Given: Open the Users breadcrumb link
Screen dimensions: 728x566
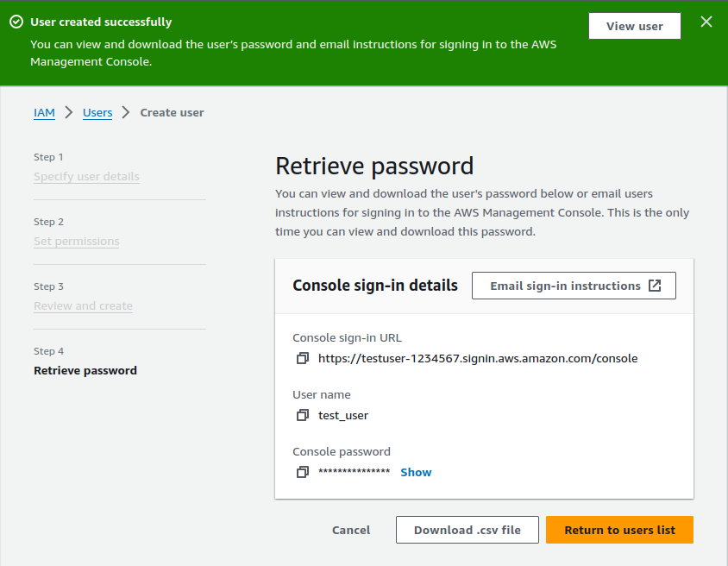Looking at the screenshot, I should 97,113.
